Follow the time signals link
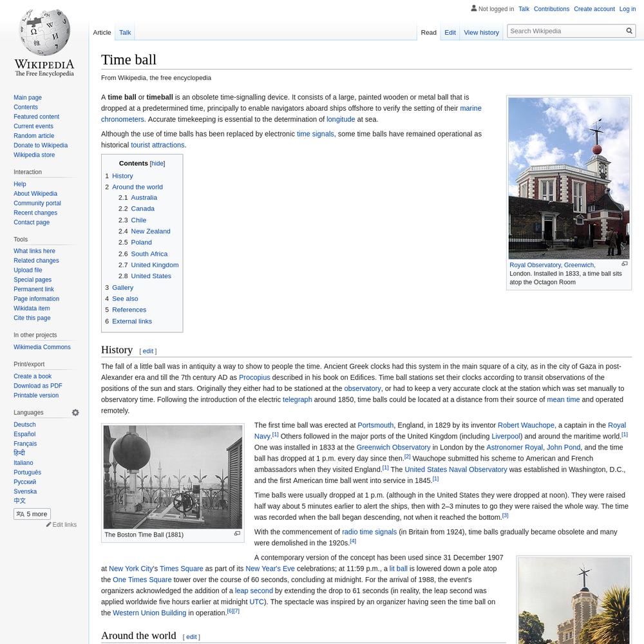The height and width of the screenshot is (644, 644). point(315,134)
